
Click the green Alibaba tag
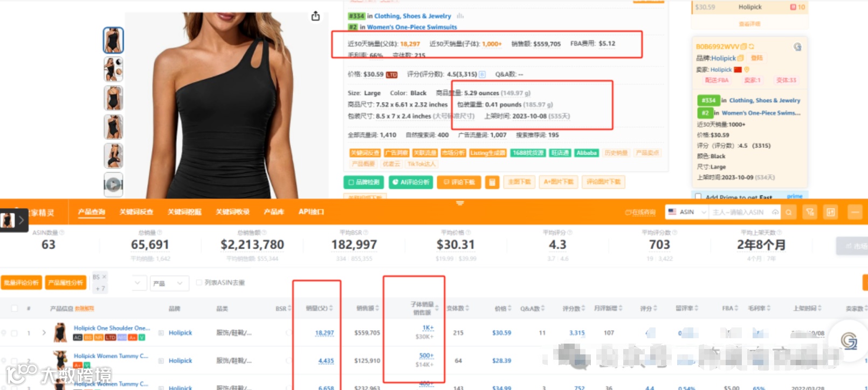click(587, 153)
